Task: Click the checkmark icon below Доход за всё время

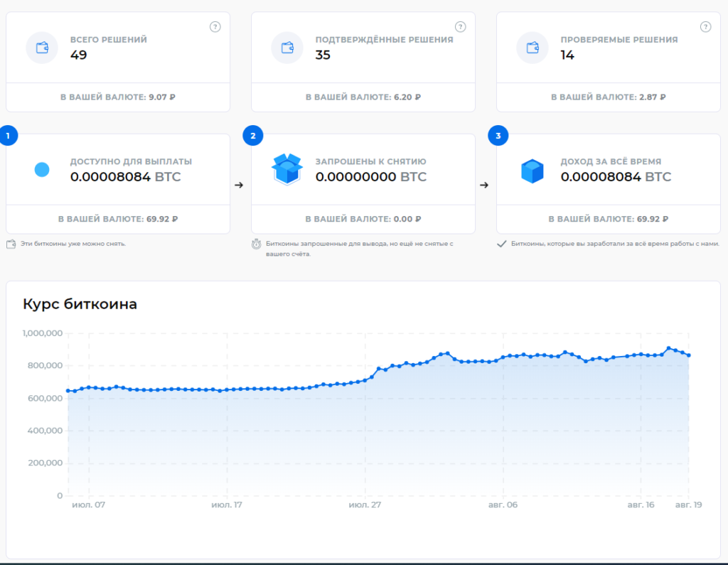Action: (501, 244)
